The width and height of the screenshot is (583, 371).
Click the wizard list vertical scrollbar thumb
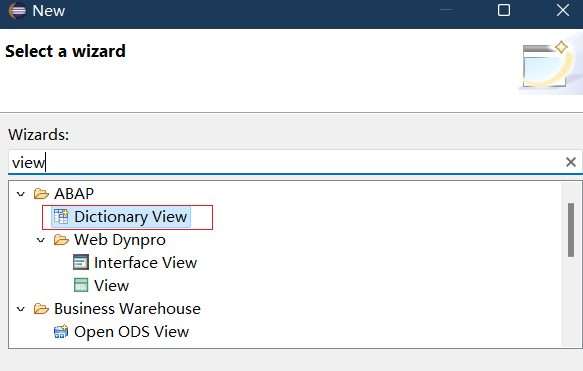[571, 230]
